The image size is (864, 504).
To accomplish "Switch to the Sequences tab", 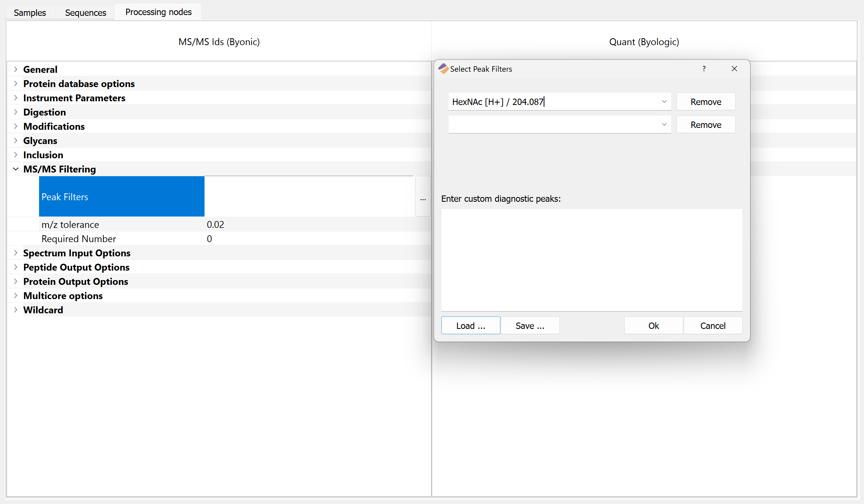I will click(86, 12).
